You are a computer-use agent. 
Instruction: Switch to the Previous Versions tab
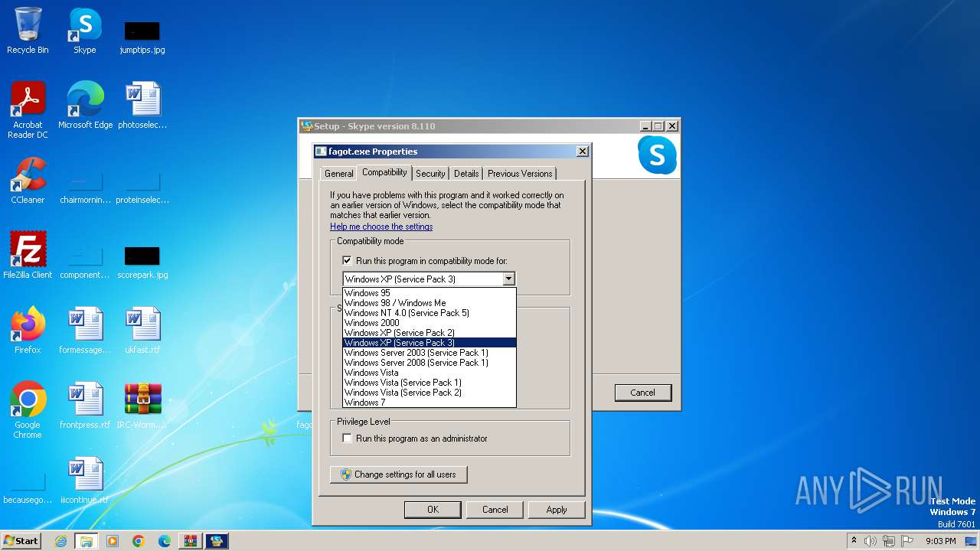point(520,174)
